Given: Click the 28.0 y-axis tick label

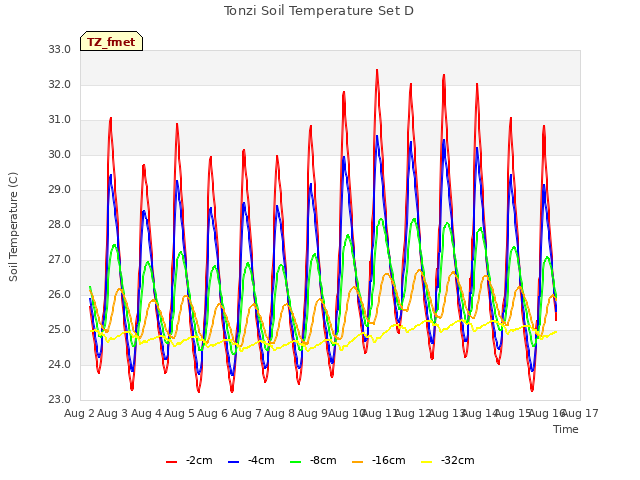Looking at the screenshot, I should coord(60,224).
